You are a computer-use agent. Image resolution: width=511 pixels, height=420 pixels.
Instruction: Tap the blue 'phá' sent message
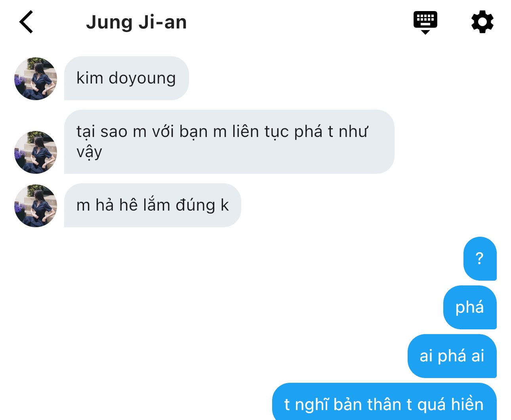(x=470, y=307)
